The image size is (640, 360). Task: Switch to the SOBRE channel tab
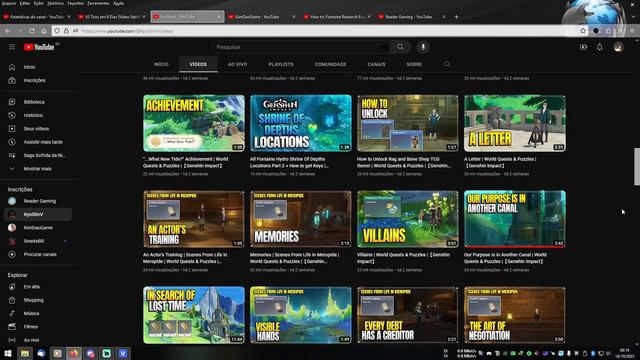(414, 64)
